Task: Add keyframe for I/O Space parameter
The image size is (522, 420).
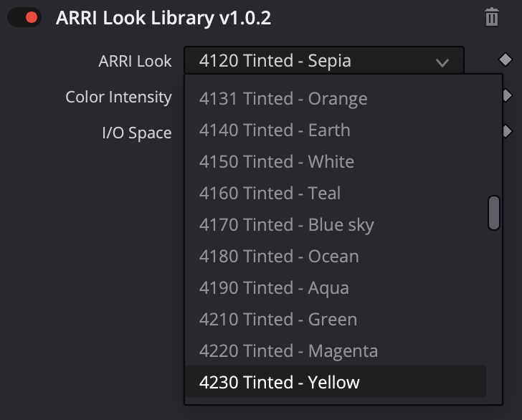Action: tap(508, 131)
